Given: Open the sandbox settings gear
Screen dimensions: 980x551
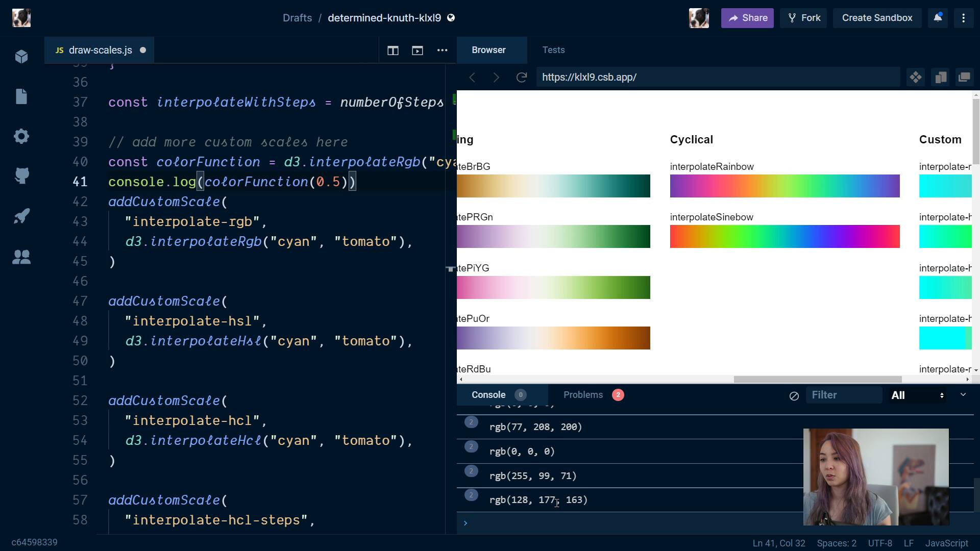Looking at the screenshot, I should pyautogui.click(x=21, y=136).
